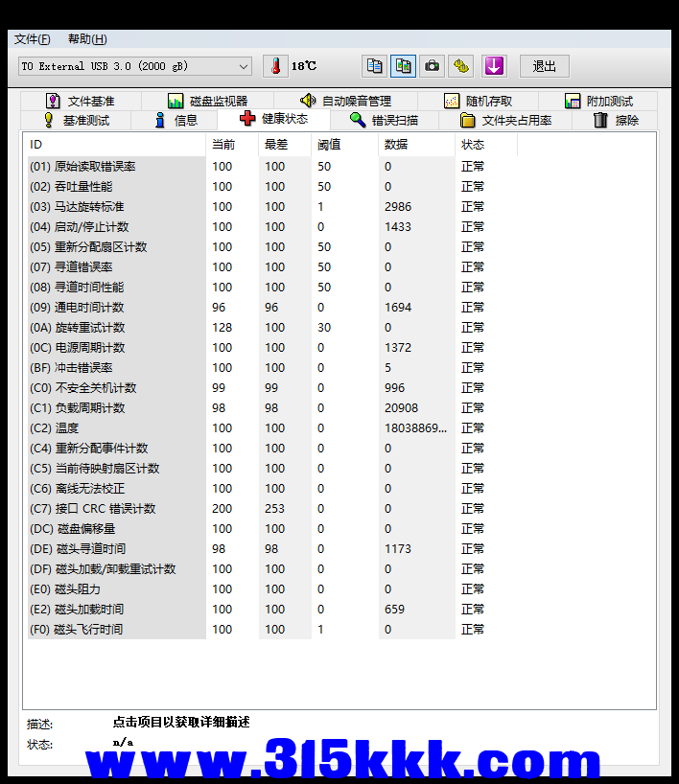Switch to the 擦除 erase tab

616,120
